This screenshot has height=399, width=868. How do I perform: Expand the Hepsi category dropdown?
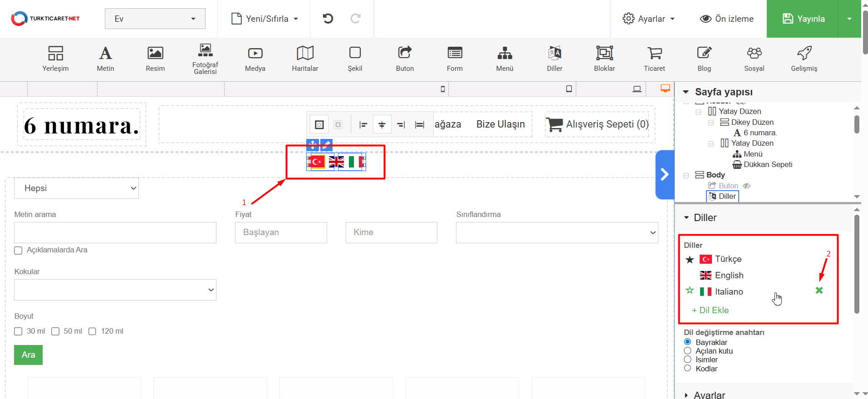pyautogui.click(x=76, y=188)
